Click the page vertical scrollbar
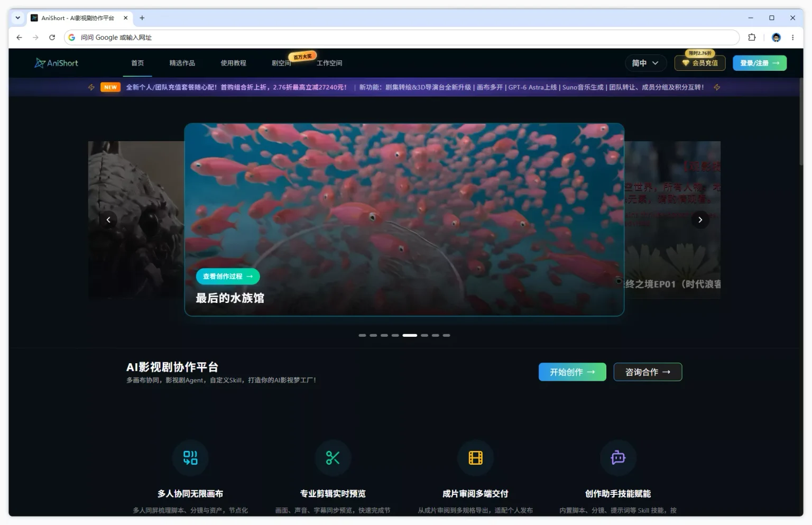Viewport: 812px width, 525px height. 801,122
